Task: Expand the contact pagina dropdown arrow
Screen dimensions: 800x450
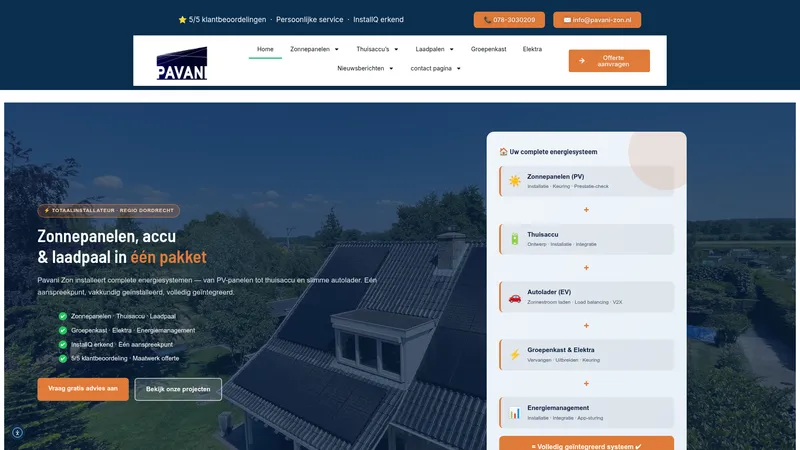Action: pyautogui.click(x=459, y=68)
